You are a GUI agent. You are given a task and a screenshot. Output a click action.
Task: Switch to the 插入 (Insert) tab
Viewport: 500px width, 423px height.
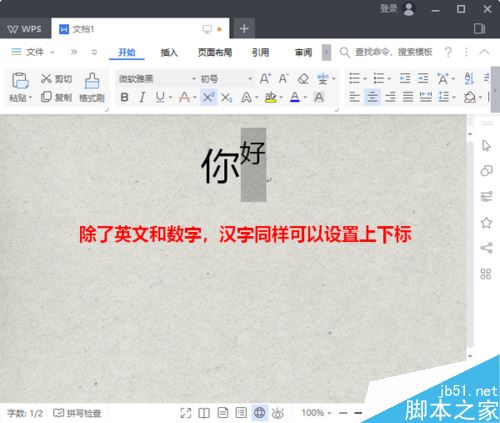point(169,53)
